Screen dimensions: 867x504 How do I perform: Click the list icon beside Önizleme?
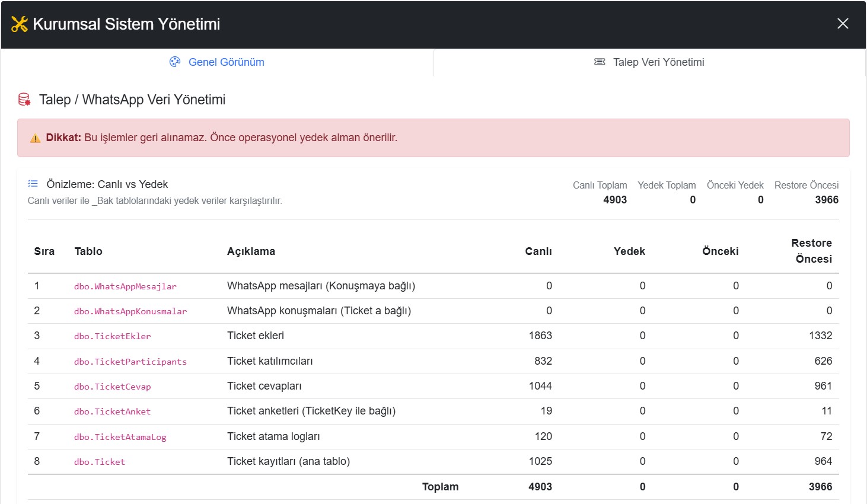tap(33, 184)
